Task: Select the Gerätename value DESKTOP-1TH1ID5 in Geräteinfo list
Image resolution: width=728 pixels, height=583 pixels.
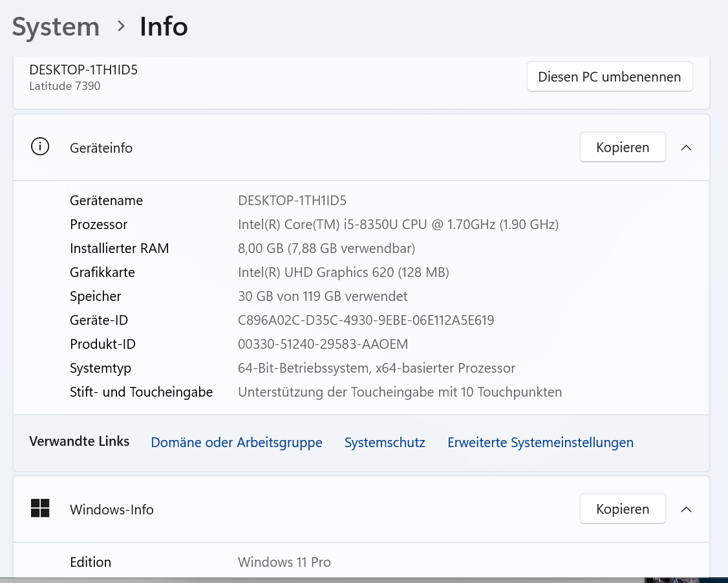Action: pyautogui.click(x=292, y=201)
